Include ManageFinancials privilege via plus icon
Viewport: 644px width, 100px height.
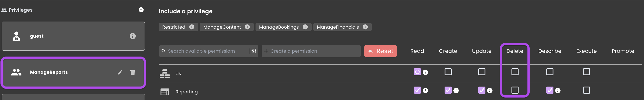coord(365,27)
